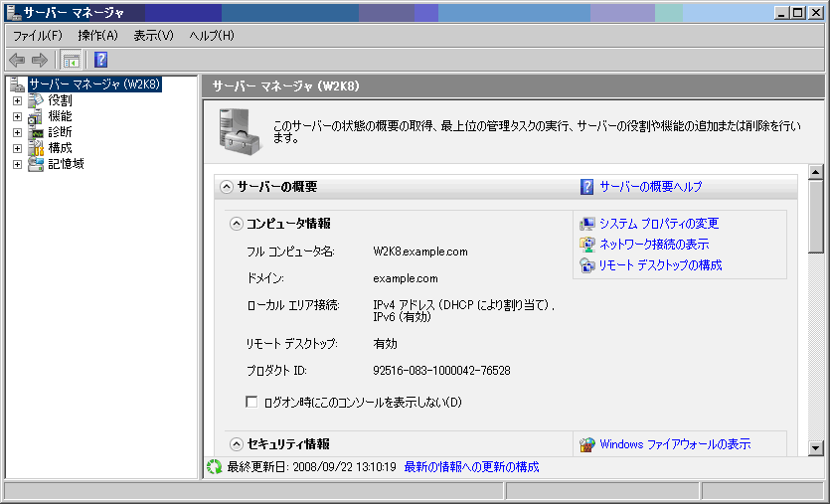Select サーバー マネージャ (W2K8) root tree item
This screenshot has height=504, width=830.
click(x=94, y=84)
